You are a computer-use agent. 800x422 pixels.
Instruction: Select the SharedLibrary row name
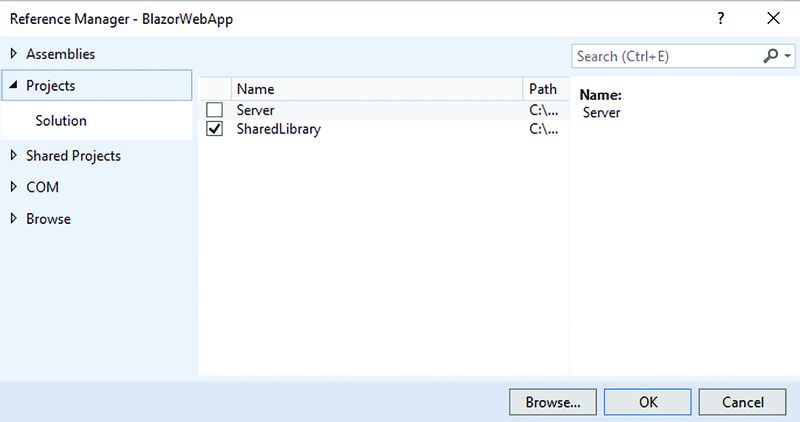coord(279,129)
